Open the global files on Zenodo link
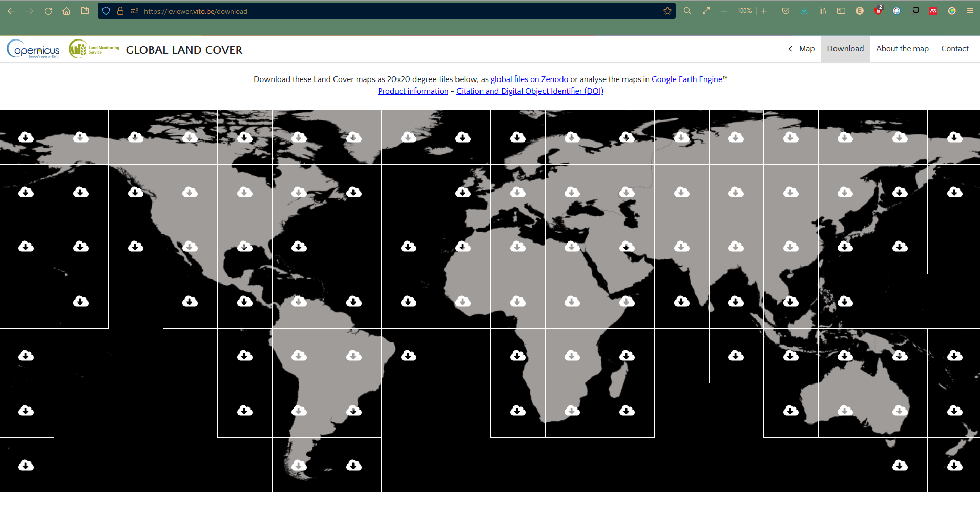 pyautogui.click(x=529, y=79)
